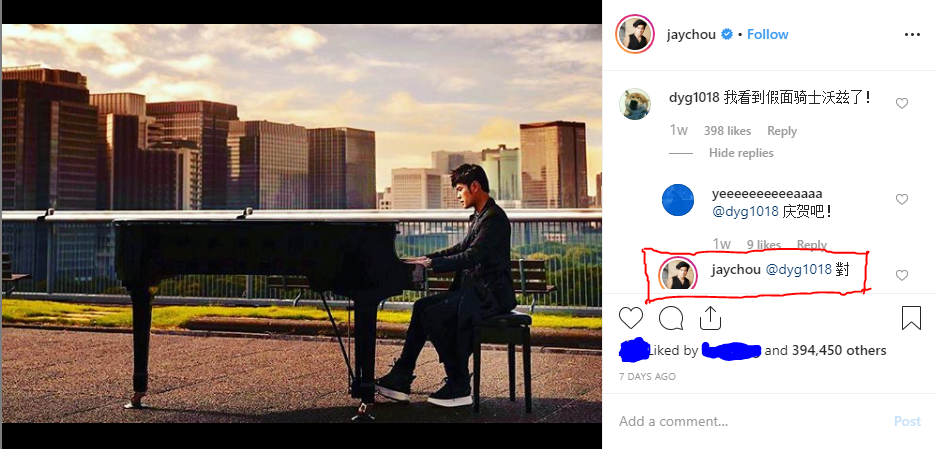This screenshot has width=936, height=449.
Task: Submit comment with Post button
Action: coord(907,421)
